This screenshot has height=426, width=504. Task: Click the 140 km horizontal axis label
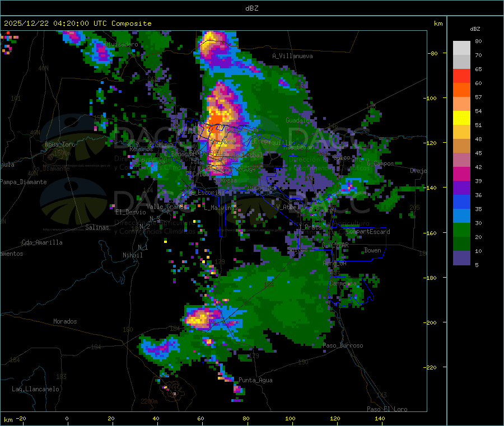coord(380,418)
